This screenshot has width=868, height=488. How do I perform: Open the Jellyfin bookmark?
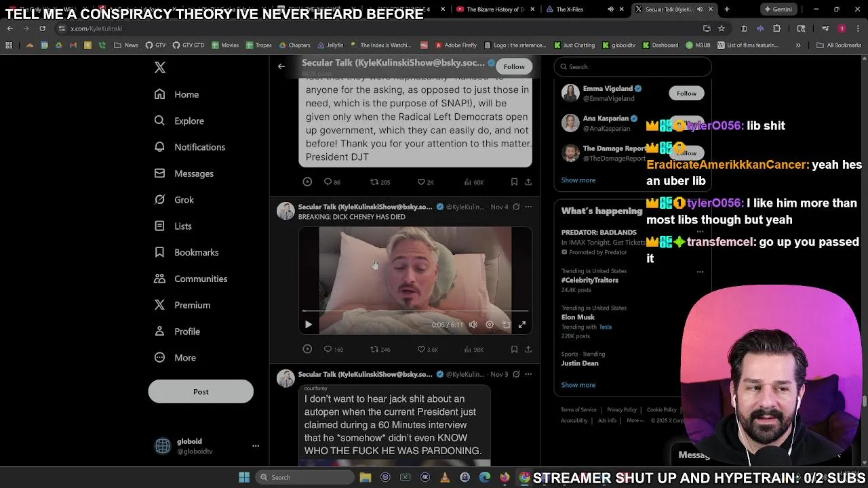tap(330, 45)
